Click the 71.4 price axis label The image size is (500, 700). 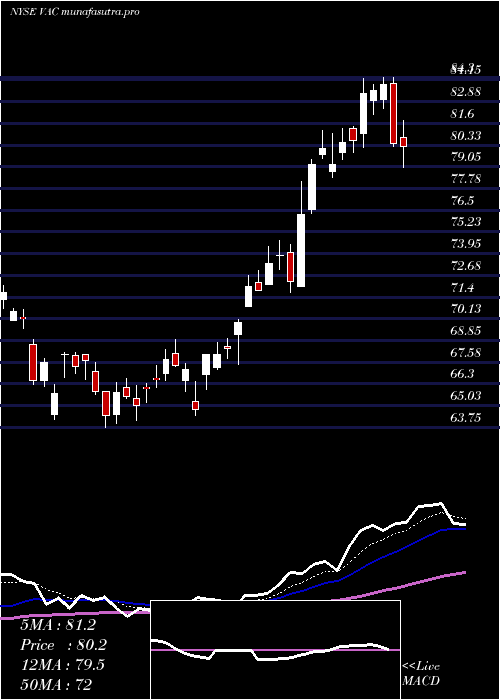coord(462,288)
